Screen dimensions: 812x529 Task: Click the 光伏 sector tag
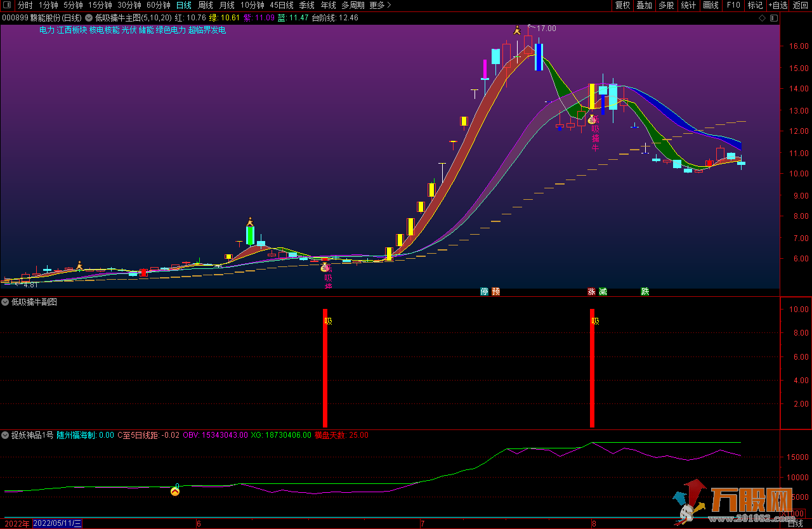(129, 30)
